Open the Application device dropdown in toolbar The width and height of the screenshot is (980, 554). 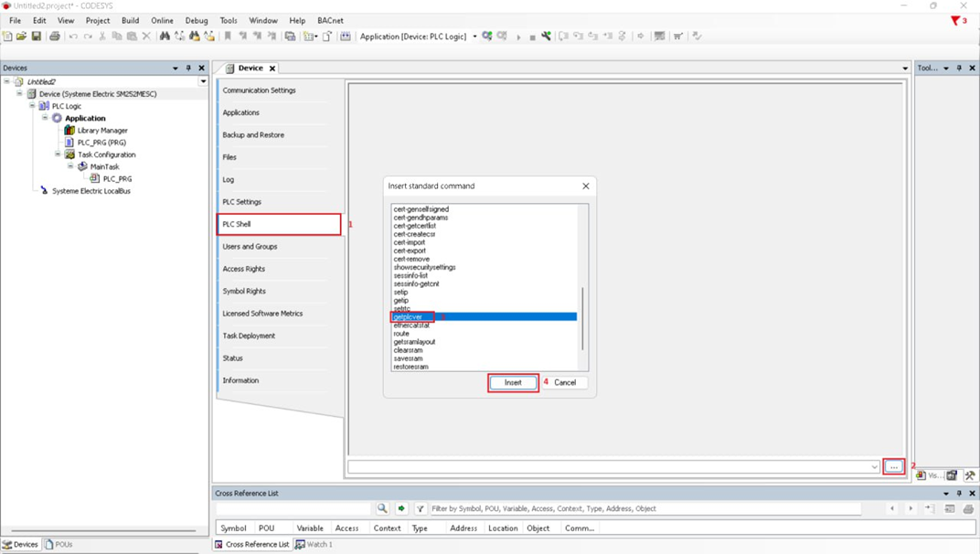474,37
